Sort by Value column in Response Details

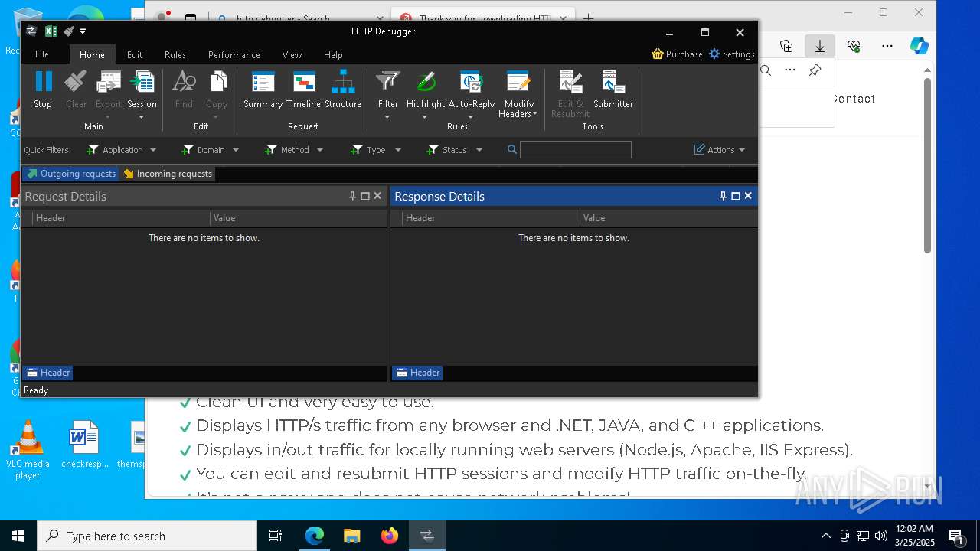pyautogui.click(x=668, y=218)
